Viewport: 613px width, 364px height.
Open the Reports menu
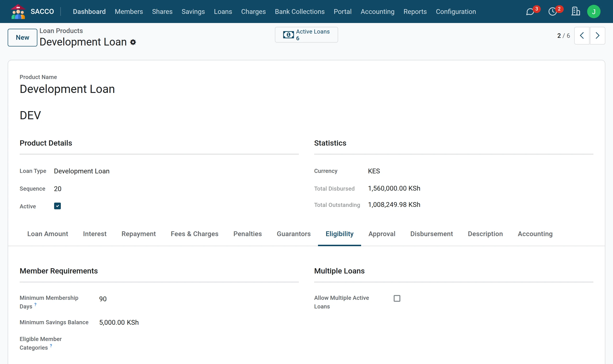point(415,11)
